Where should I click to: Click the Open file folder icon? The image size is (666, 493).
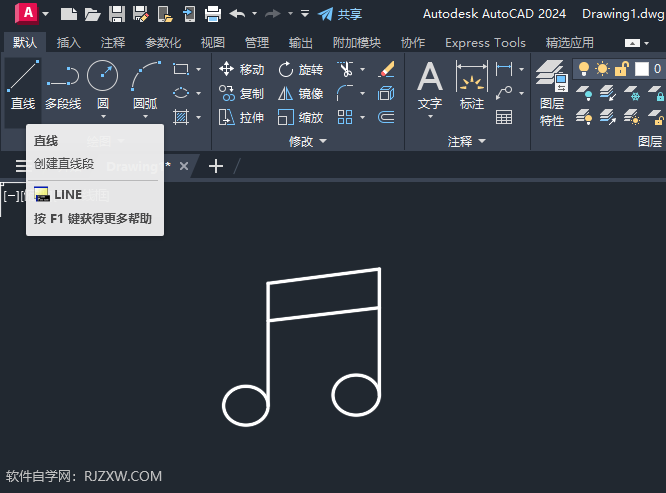pos(92,14)
